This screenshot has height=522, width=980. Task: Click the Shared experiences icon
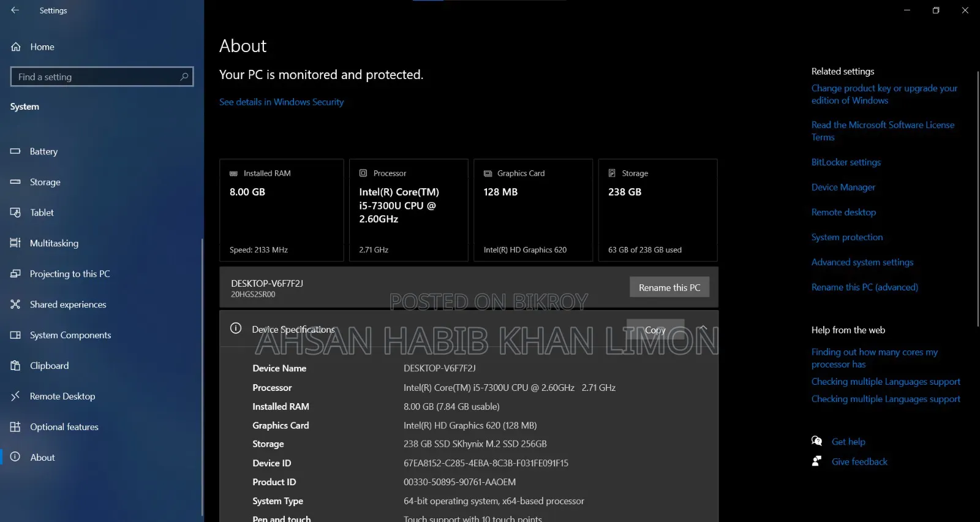point(15,304)
